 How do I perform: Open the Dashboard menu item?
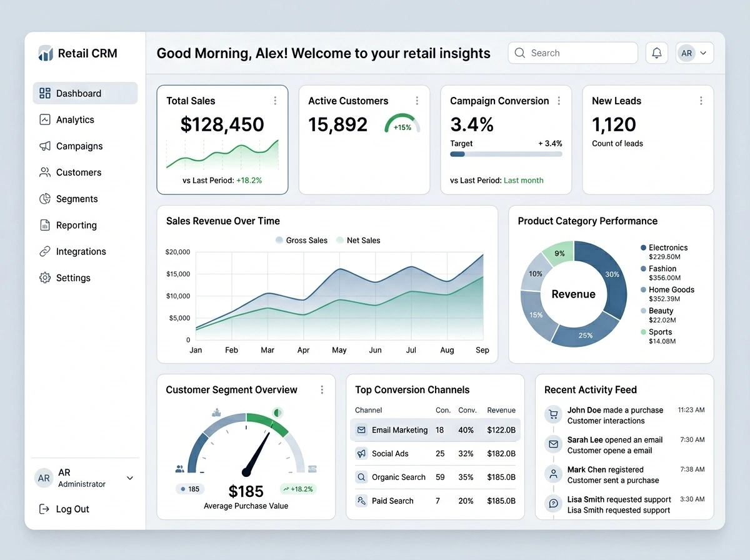[x=85, y=93]
